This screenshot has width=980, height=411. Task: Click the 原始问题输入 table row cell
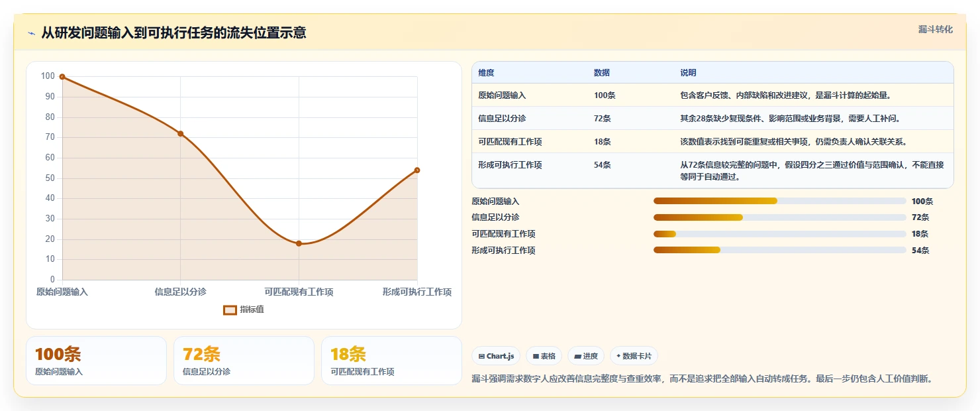[x=502, y=95]
